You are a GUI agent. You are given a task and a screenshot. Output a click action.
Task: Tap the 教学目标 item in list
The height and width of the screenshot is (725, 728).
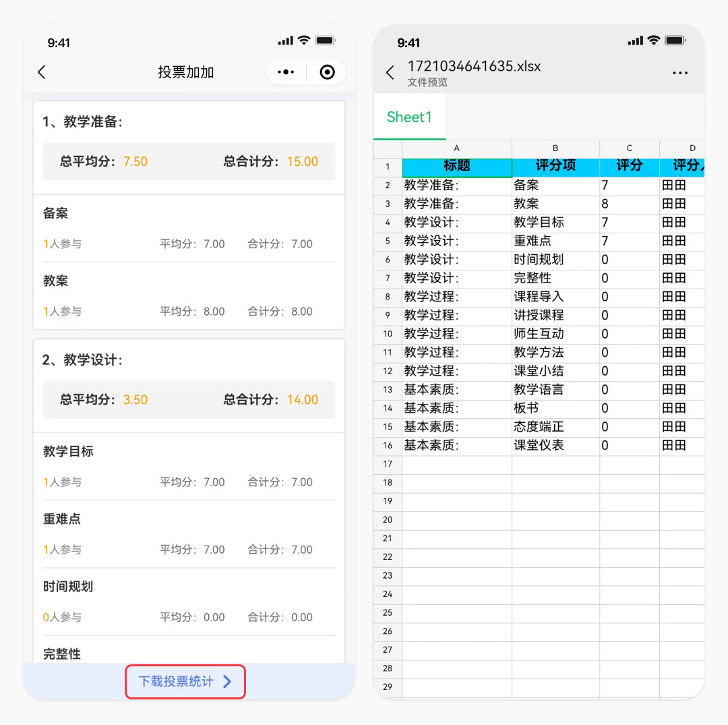point(189,465)
